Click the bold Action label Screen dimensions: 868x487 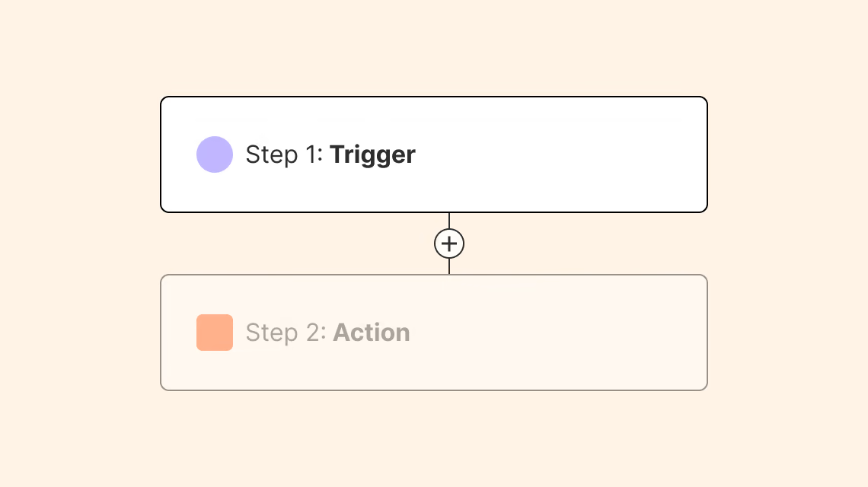[372, 333]
